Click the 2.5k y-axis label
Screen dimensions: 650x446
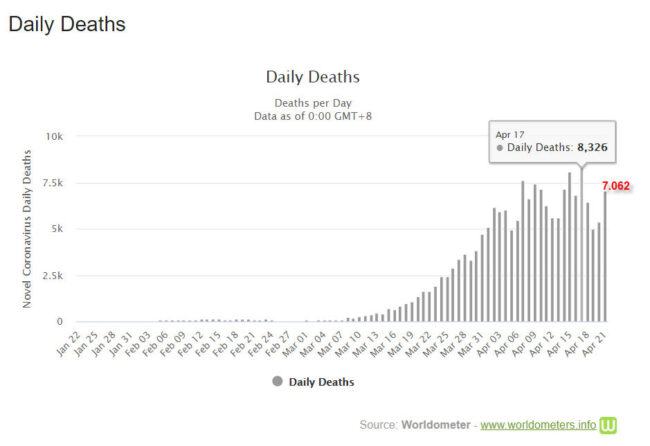(x=51, y=275)
